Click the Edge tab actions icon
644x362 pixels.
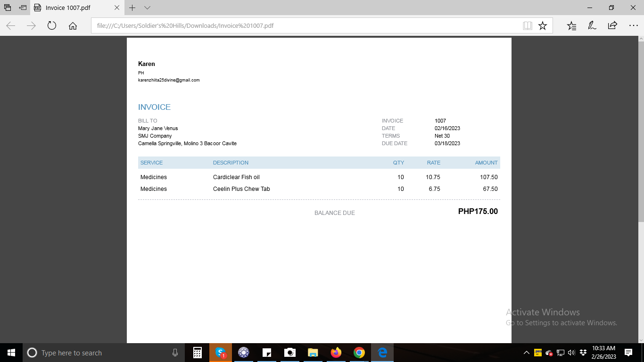(x=7, y=8)
